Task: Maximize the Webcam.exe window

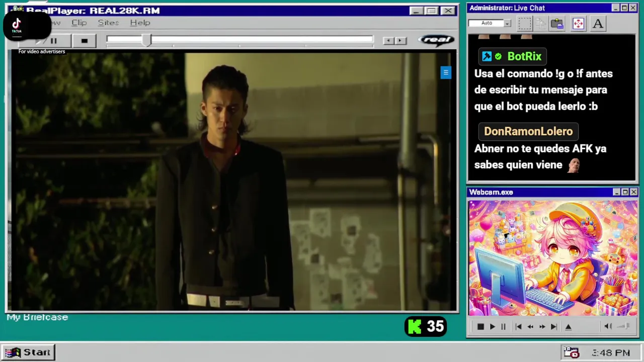Action: [625, 192]
